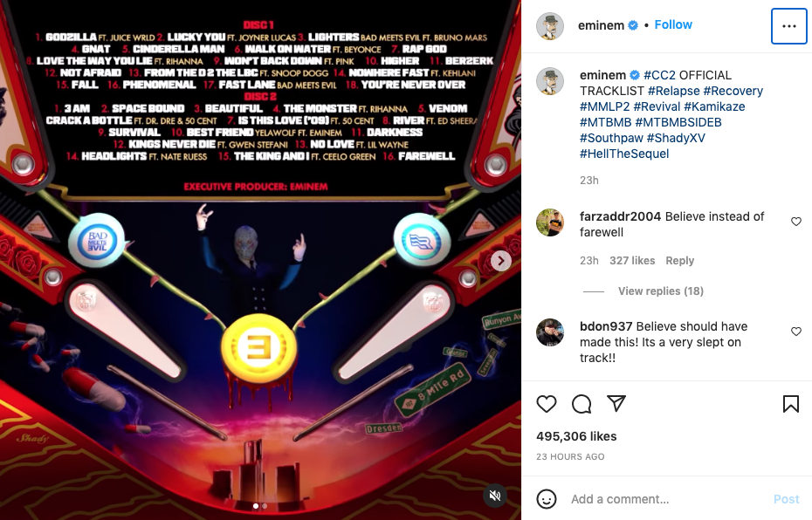
Task: Open the 495,306 likes list
Action: pos(576,436)
